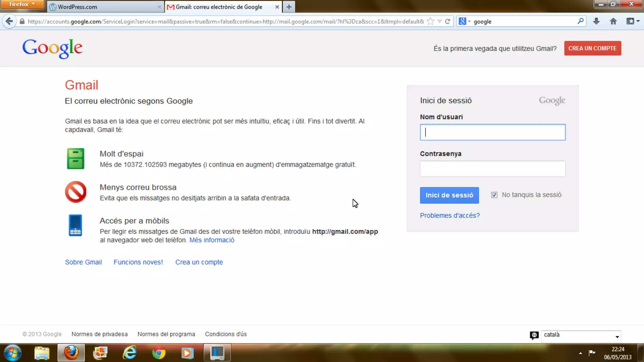Open a new tab with plus button
644x362 pixels.
(x=289, y=7)
